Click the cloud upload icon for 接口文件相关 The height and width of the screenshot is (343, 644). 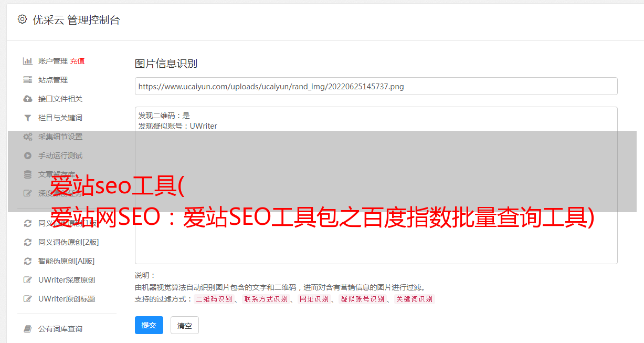(x=28, y=99)
